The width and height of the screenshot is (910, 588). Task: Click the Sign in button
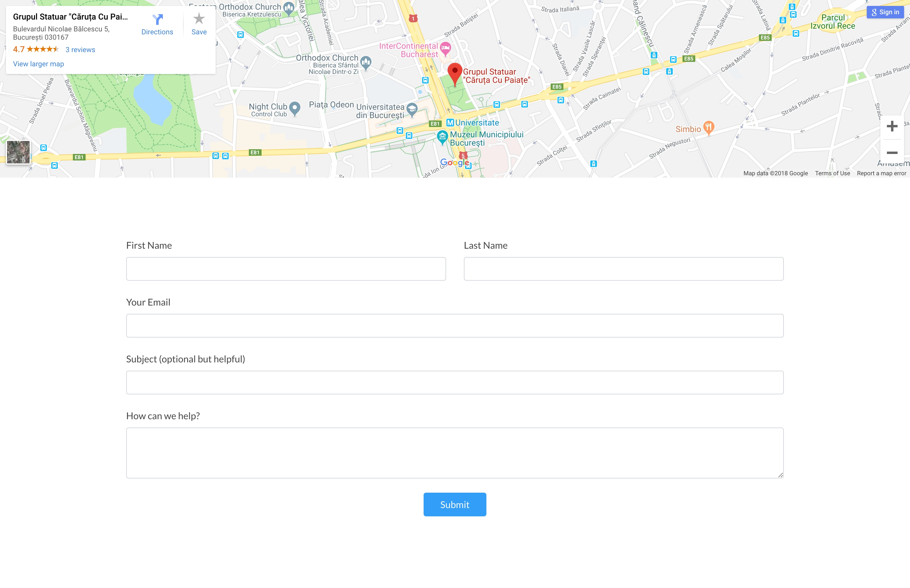click(885, 12)
